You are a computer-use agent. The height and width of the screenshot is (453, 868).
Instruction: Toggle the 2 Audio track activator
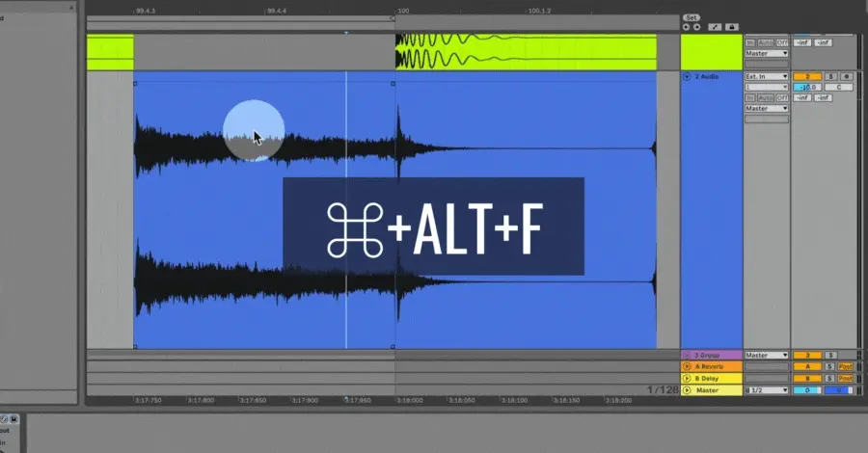[807, 76]
